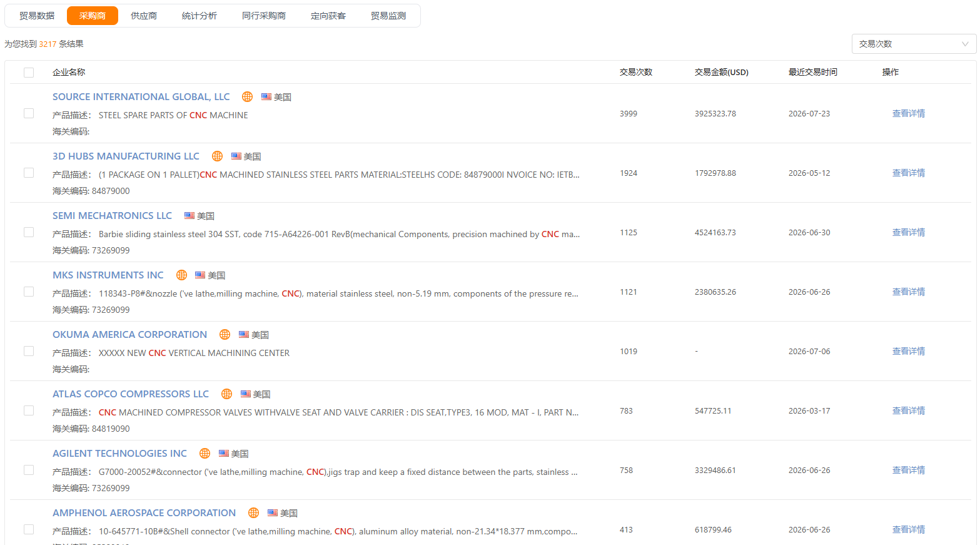Open OKUMA AMERICA CORPORATION company link
Screen dimensions: 980x545
pos(130,335)
